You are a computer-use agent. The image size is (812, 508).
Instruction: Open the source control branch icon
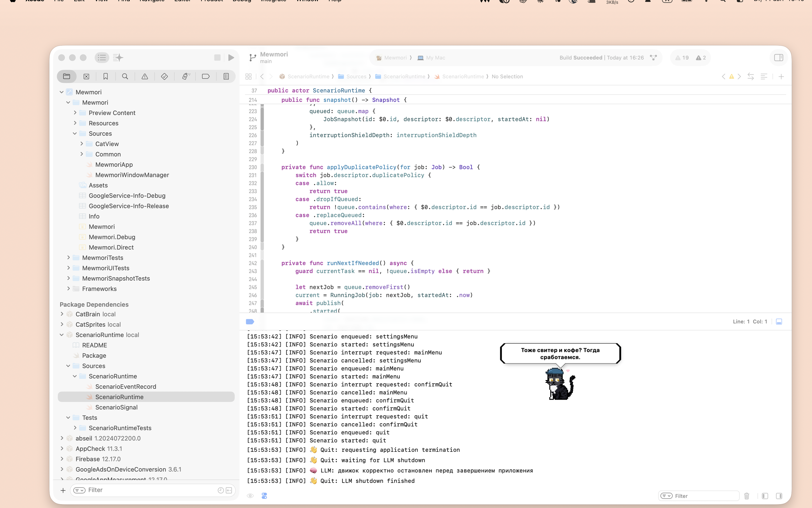pos(253,58)
